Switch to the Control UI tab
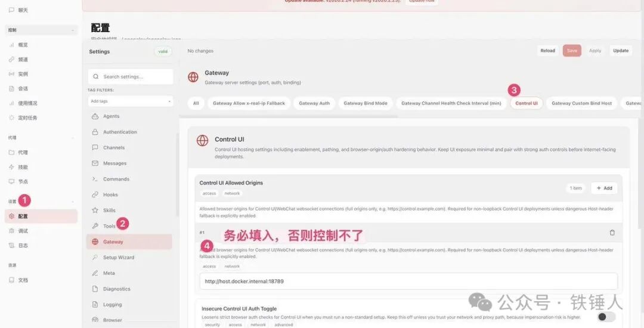 527,103
